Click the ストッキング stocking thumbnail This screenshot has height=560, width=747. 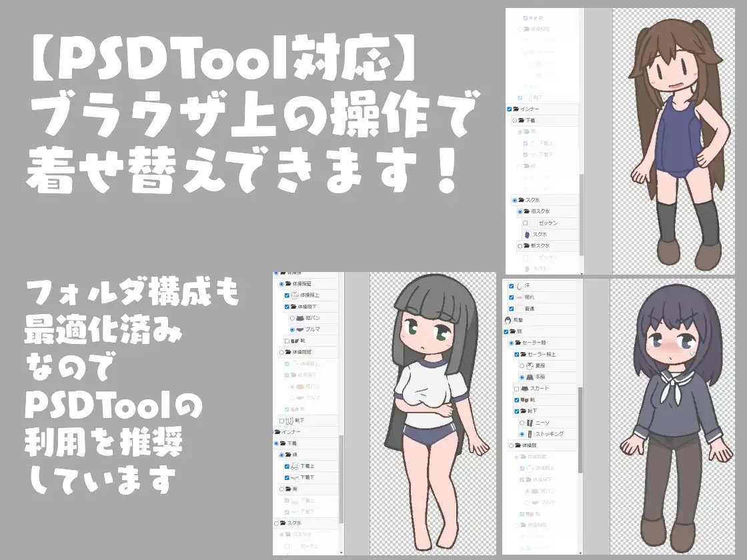[530, 434]
